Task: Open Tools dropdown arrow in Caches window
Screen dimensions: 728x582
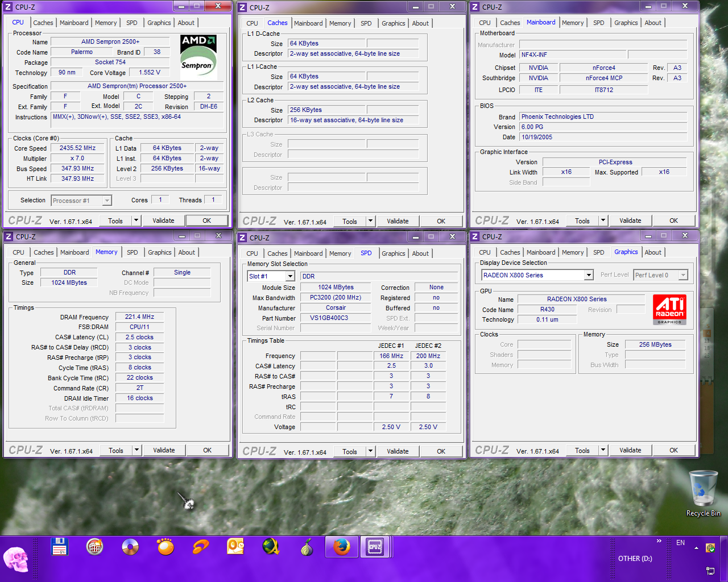Action: [x=370, y=221]
